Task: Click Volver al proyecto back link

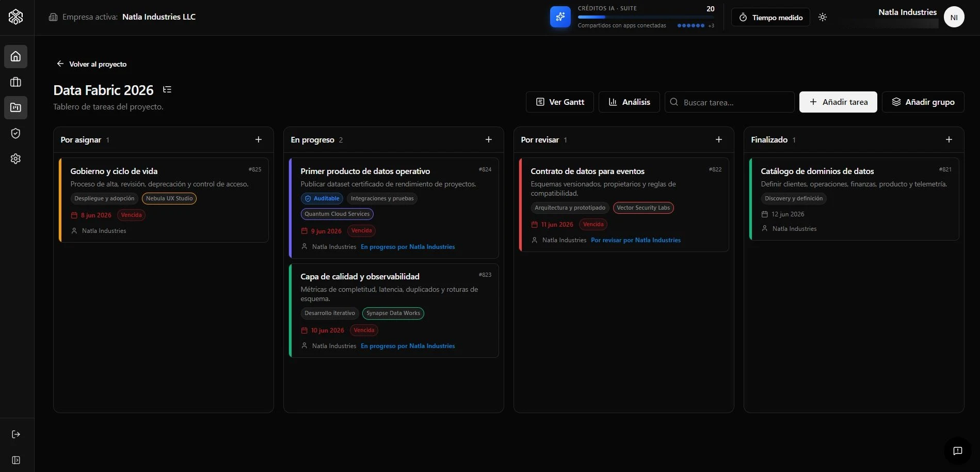Action: pyautogui.click(x=91, y=64)
